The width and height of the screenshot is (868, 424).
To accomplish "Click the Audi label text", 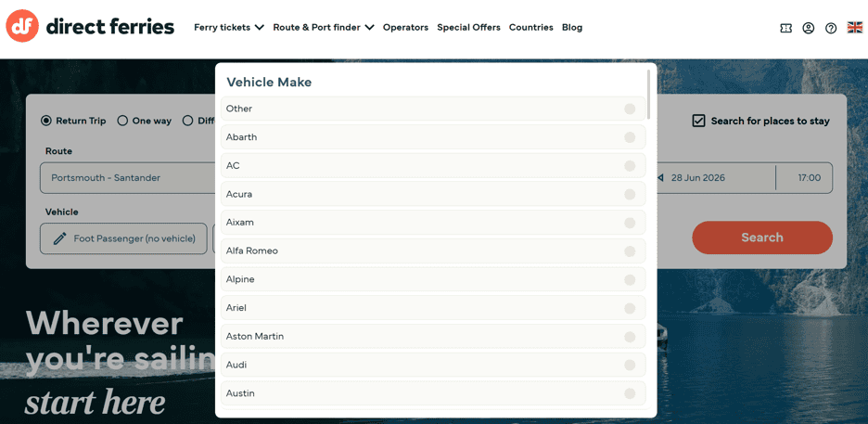I will click(236, 365).
